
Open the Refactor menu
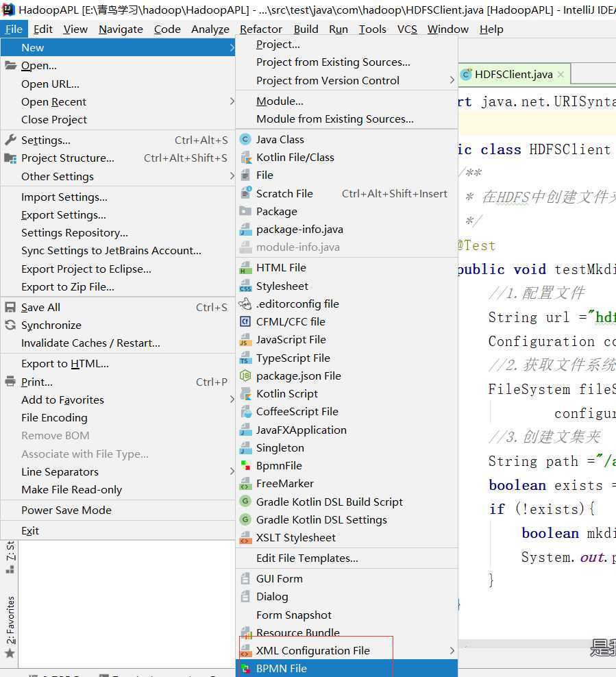260,29
